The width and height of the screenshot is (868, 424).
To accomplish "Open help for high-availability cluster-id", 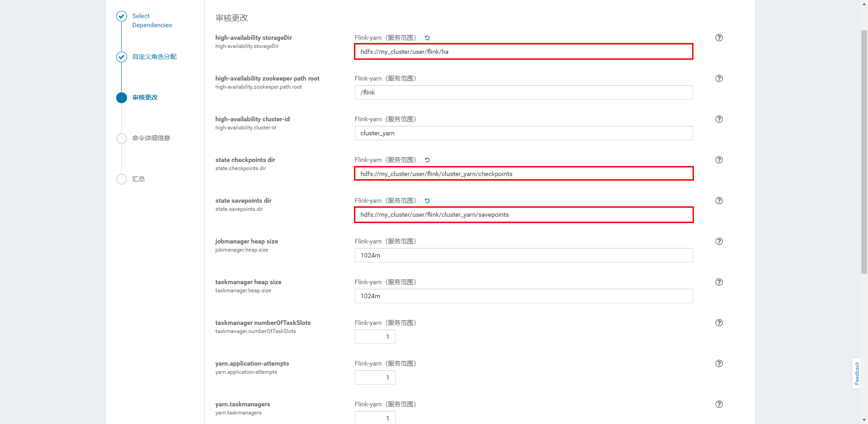I will tap(719, 119).
